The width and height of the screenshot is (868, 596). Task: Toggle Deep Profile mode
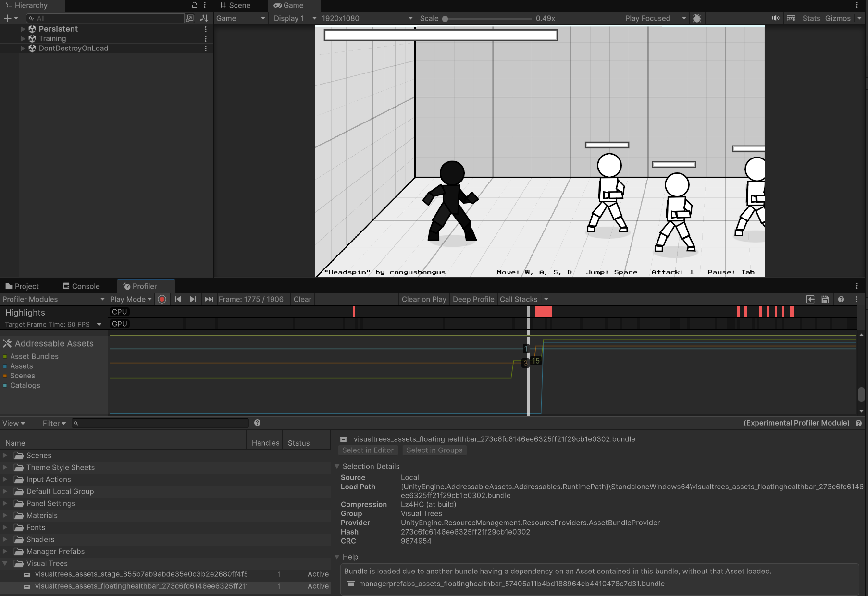[473, 299]
